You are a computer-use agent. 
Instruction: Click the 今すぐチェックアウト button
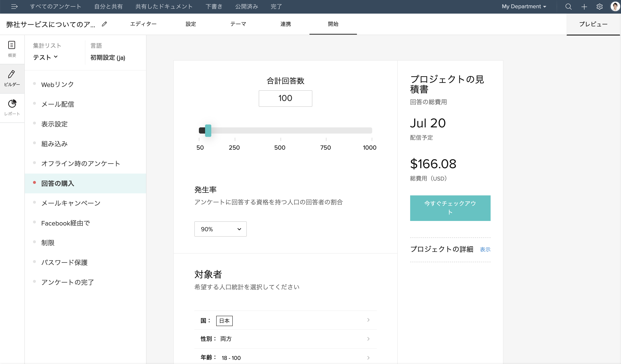(450, 208)
